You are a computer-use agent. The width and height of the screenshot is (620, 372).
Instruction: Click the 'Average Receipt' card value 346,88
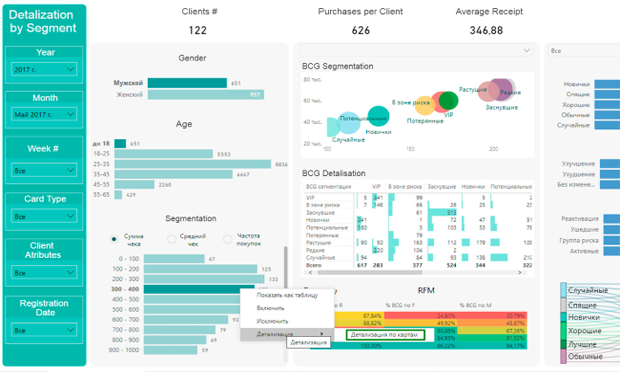486,30
